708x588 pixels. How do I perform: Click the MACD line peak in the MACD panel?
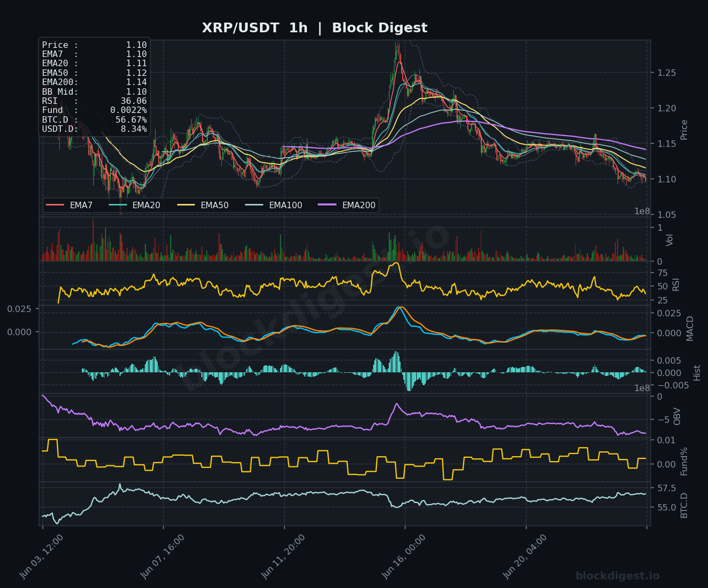coord(399,307)
